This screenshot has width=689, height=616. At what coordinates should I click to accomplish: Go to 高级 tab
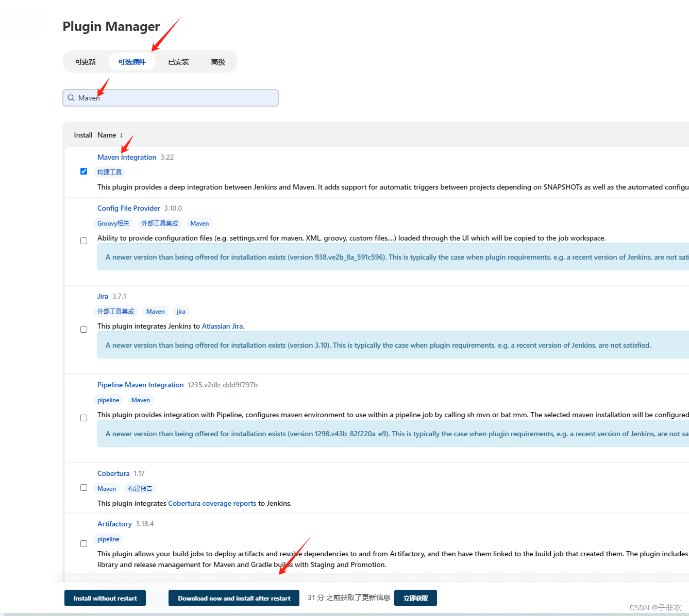tap(218, 62)
